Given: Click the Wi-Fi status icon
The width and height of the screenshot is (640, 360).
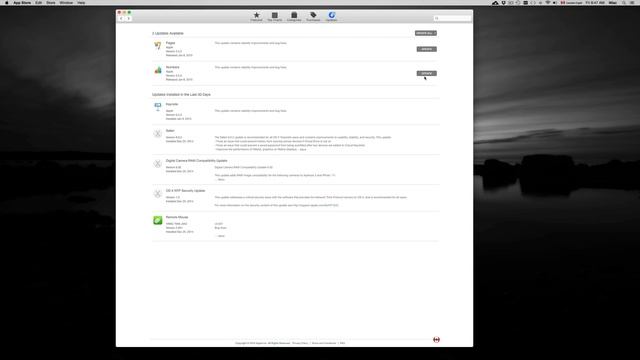Looking at the screenshot, I should point(548,3).
